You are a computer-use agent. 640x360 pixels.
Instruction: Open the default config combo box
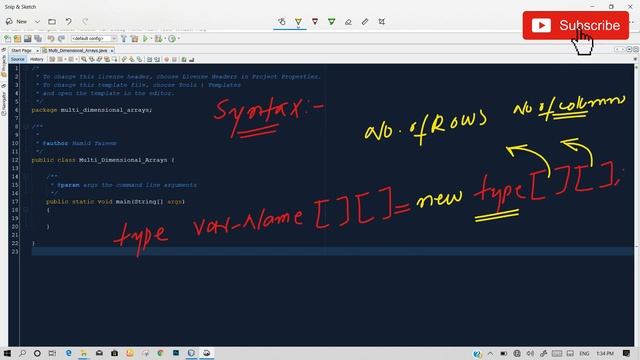[x=94, y=38]
